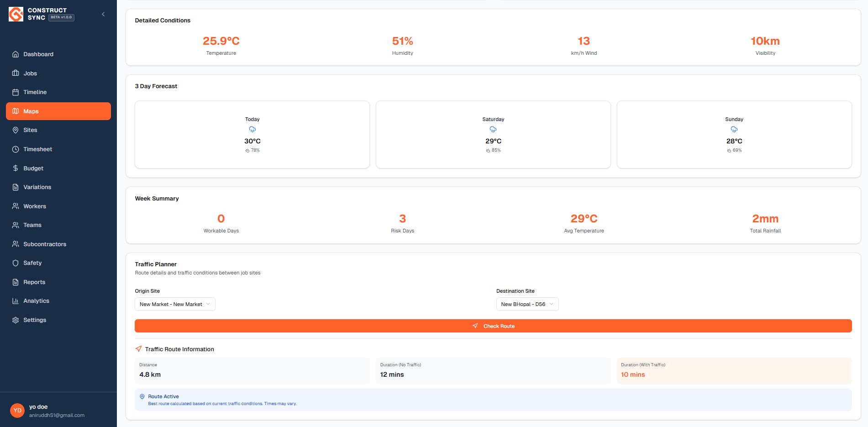Open the Timesheet clock icon
868x427 pixels.
tap(16, 149)
